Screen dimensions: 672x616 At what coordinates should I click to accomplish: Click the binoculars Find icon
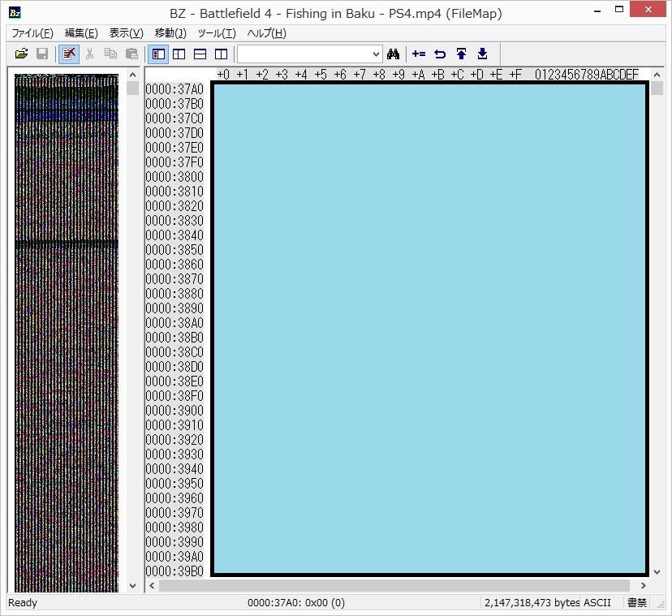pos(393,54)
